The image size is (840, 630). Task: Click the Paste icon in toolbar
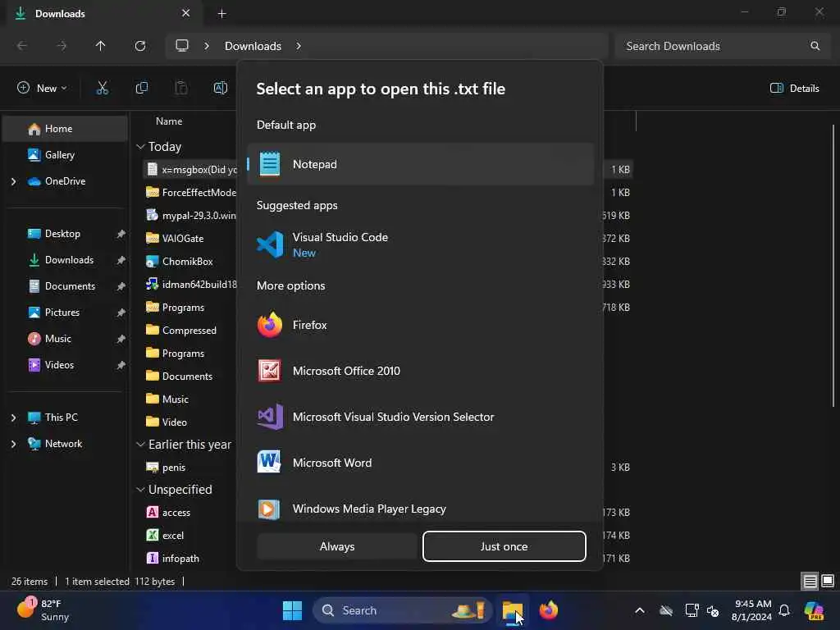coord(181,88)
